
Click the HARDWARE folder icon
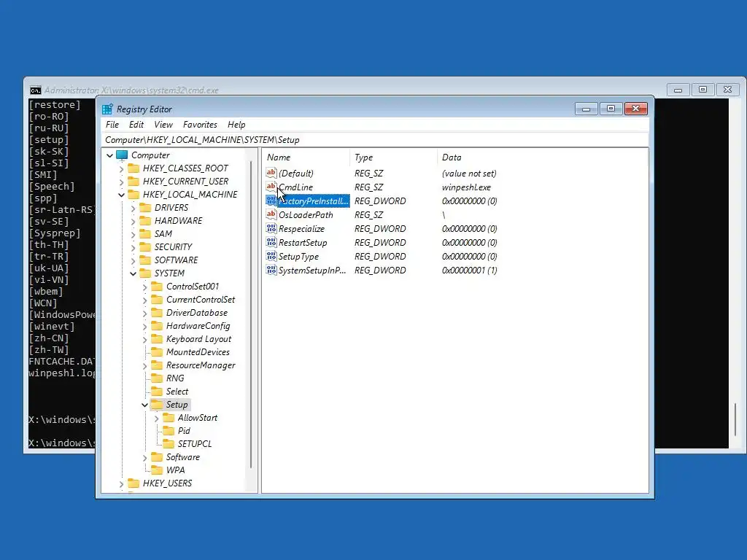pyautogui.click(x=145, y=221)
